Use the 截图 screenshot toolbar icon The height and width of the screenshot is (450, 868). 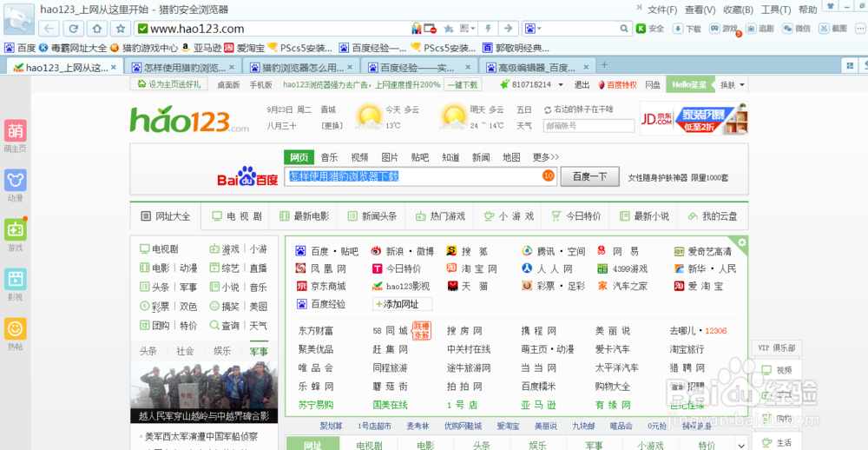[x=833, y=29]
